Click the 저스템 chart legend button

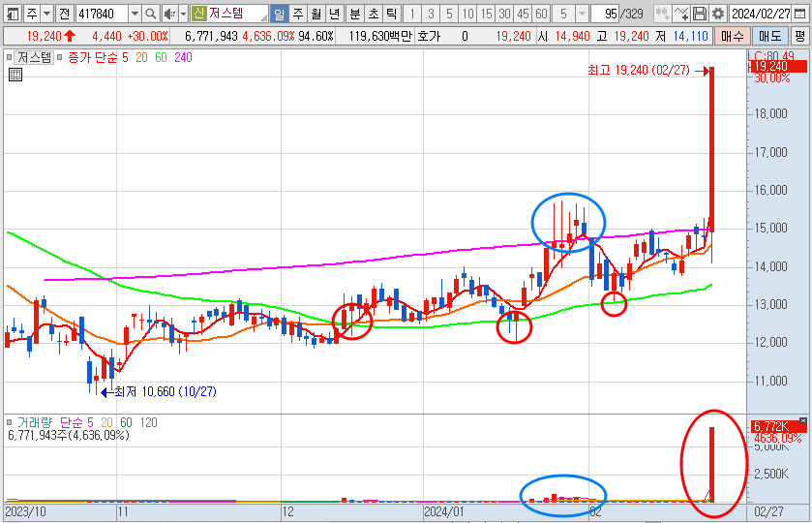click(34, 57)
